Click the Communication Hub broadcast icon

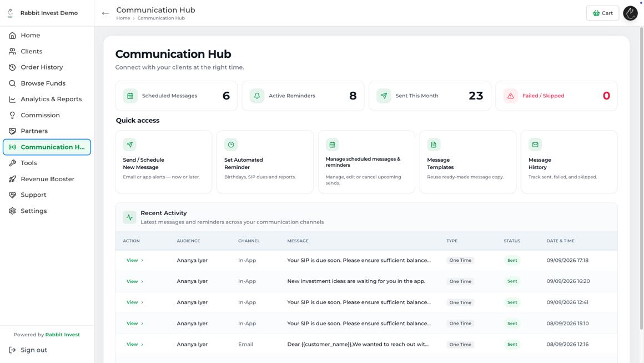click(12, 147)
